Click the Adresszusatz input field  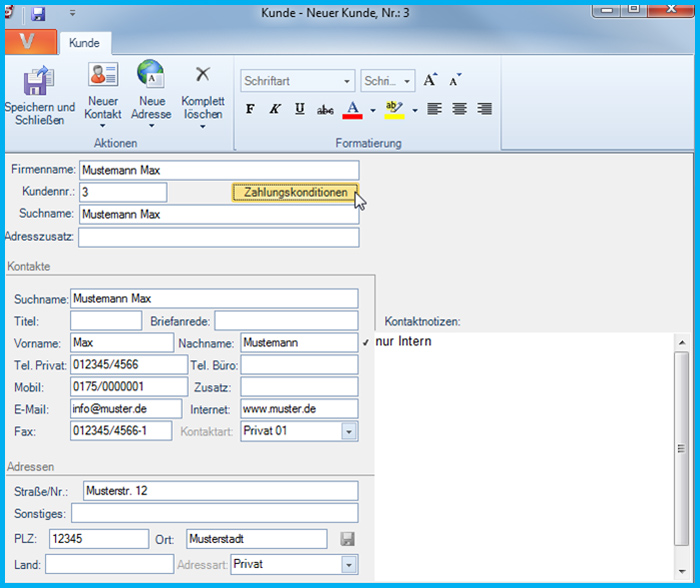[219, 237]
